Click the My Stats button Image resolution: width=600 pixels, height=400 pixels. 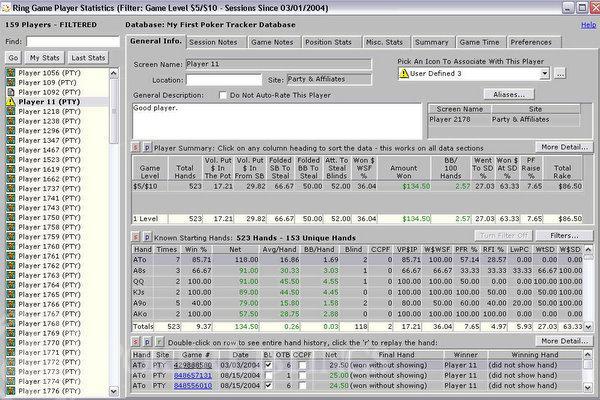(x=45, y=58)
